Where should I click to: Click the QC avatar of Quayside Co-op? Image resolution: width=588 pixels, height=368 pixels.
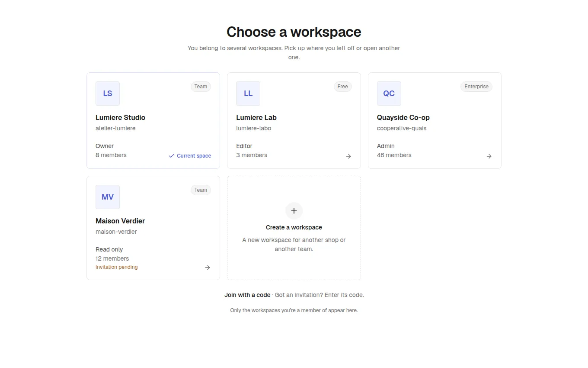(x=389, y=94)
